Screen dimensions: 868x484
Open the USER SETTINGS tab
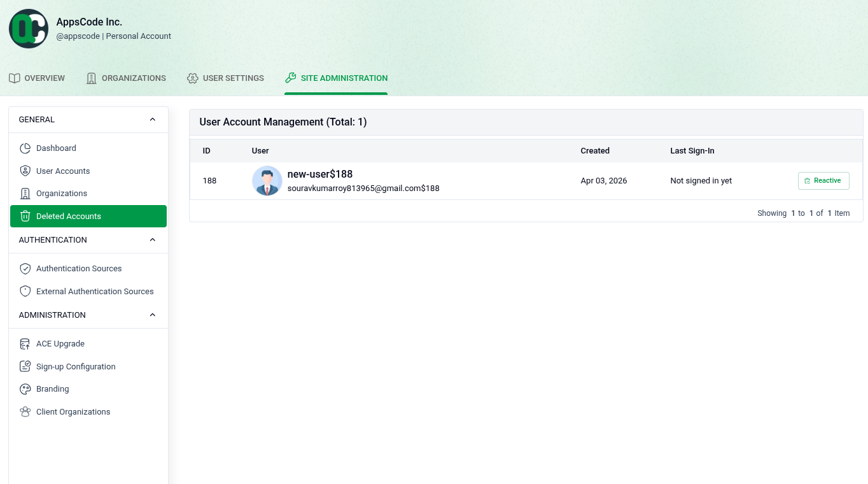click(225, 78)
